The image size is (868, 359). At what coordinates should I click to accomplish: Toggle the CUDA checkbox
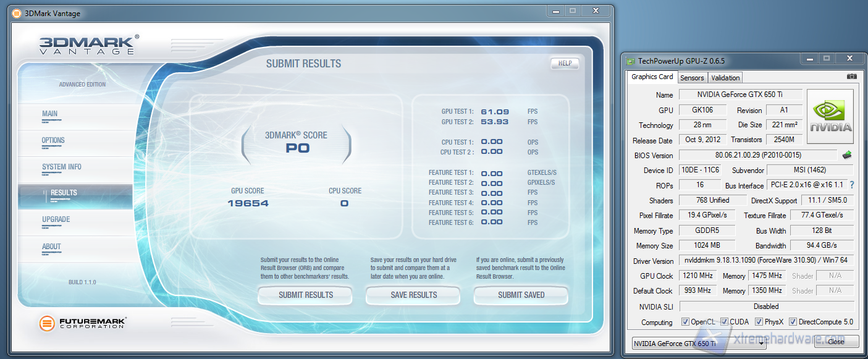(x=724, y=322)
